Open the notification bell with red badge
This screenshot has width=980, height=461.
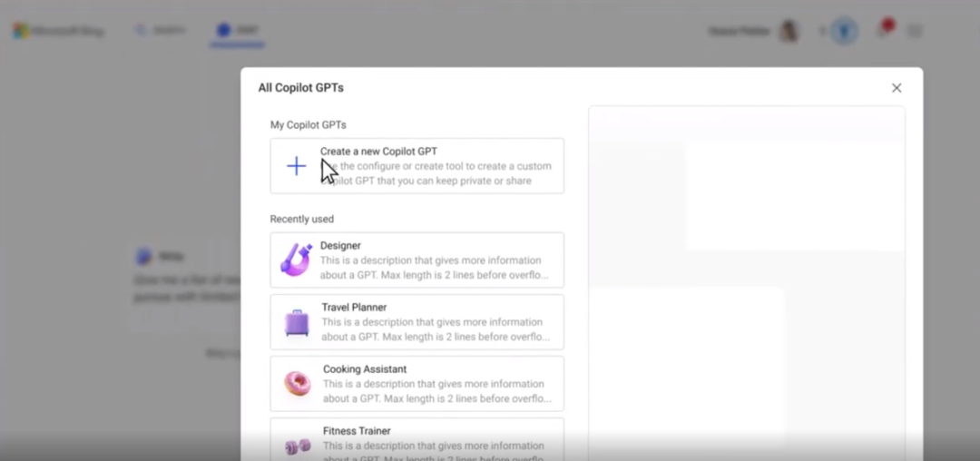(x=885, y=29)
